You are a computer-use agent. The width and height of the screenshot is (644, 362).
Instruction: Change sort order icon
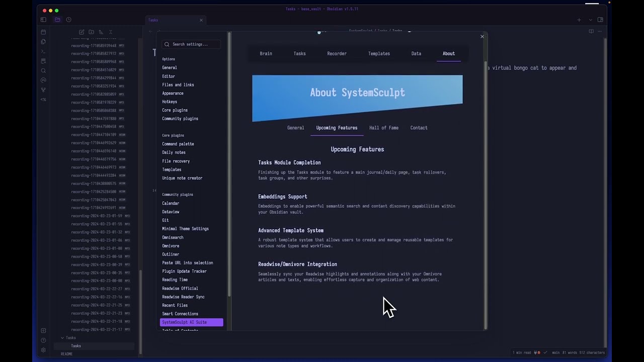point(101,32)
